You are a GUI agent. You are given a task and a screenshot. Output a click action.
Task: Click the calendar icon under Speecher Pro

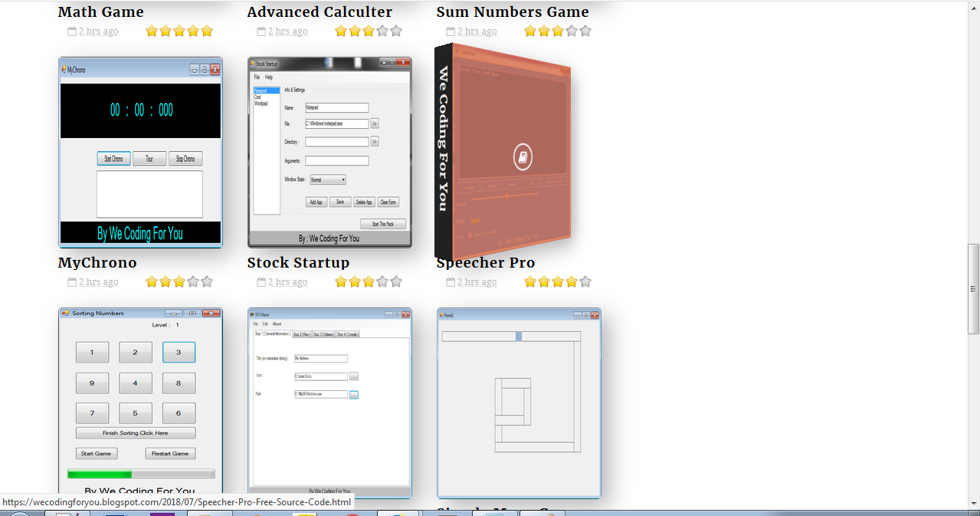pyautogui.click(x=451, y=282)
